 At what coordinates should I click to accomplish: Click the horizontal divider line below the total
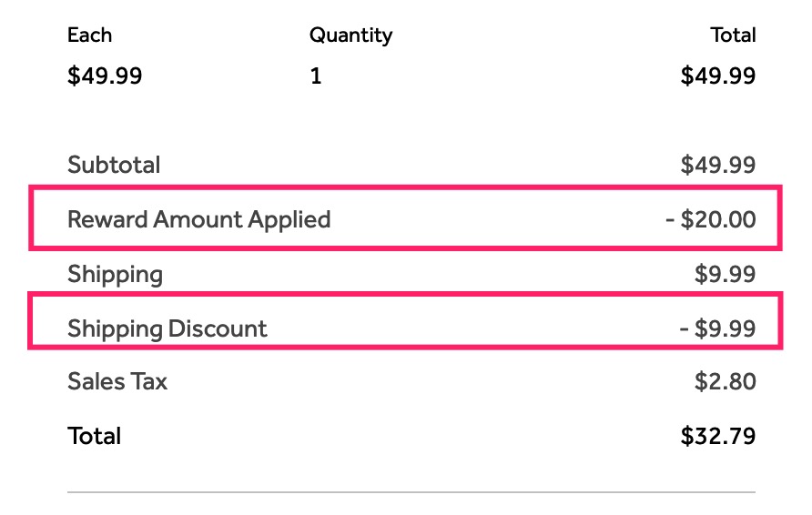tap(411, 492)
